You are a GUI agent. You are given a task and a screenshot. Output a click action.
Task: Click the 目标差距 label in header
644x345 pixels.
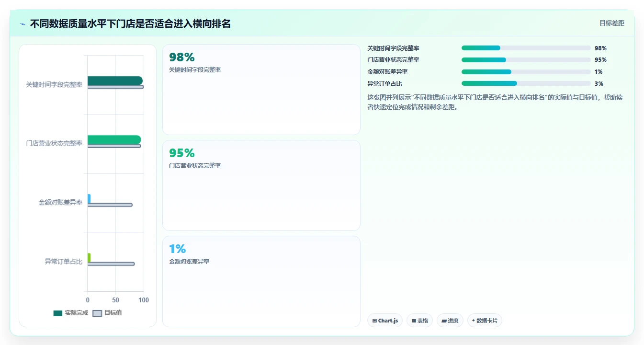(x=612, y=23)
